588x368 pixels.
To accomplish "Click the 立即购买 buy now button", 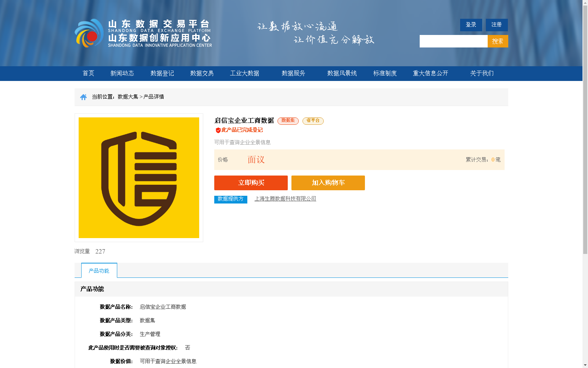I will pos(251,183).
